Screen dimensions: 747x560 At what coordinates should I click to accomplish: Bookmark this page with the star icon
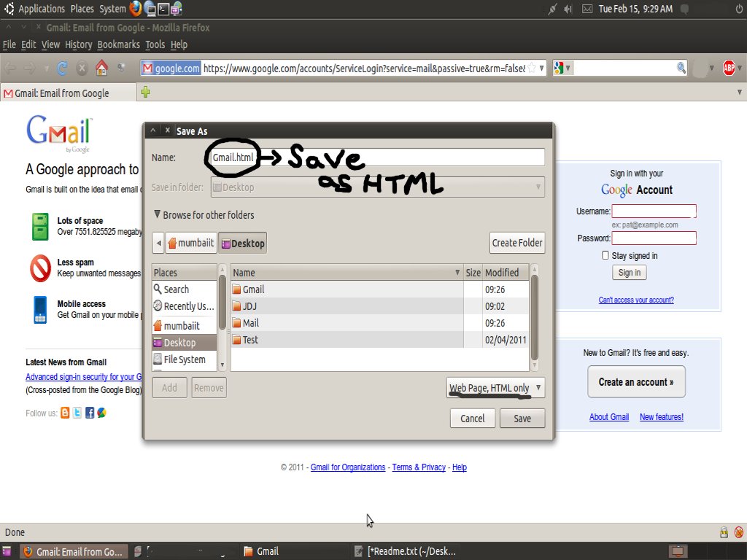pos(532,68)
